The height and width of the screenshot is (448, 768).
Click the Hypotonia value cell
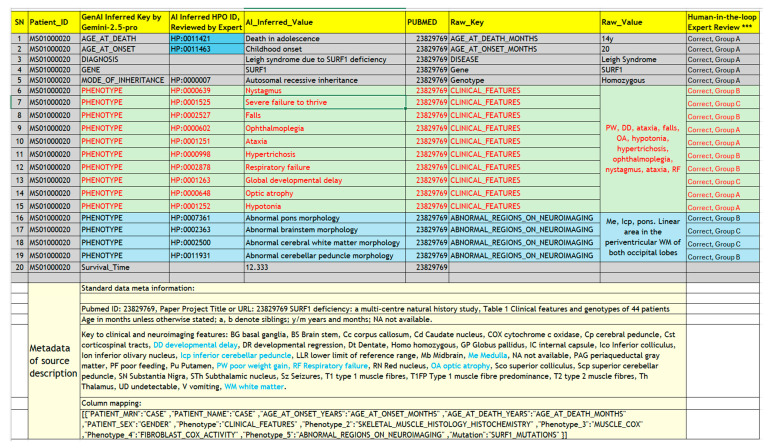[324, 206]
